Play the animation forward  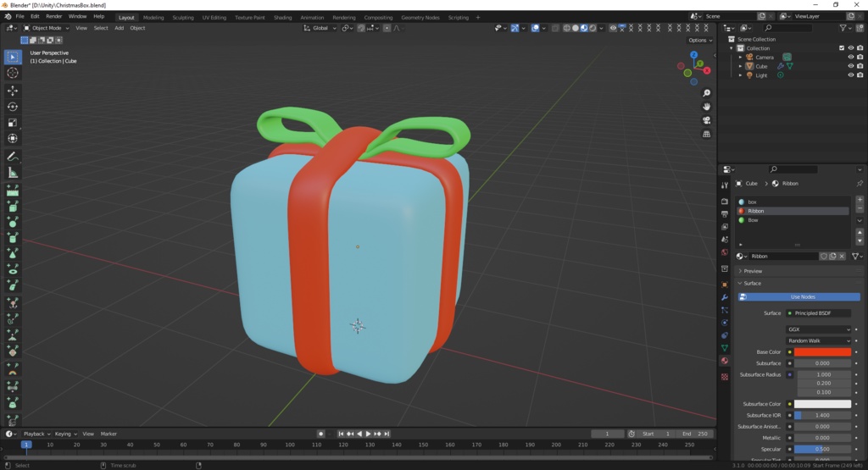click(368, 434)
